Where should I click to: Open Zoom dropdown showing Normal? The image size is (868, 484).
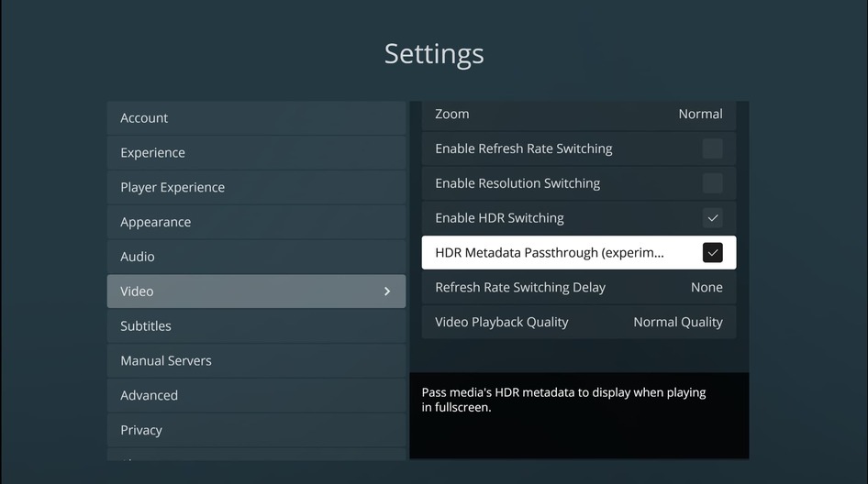700,114
